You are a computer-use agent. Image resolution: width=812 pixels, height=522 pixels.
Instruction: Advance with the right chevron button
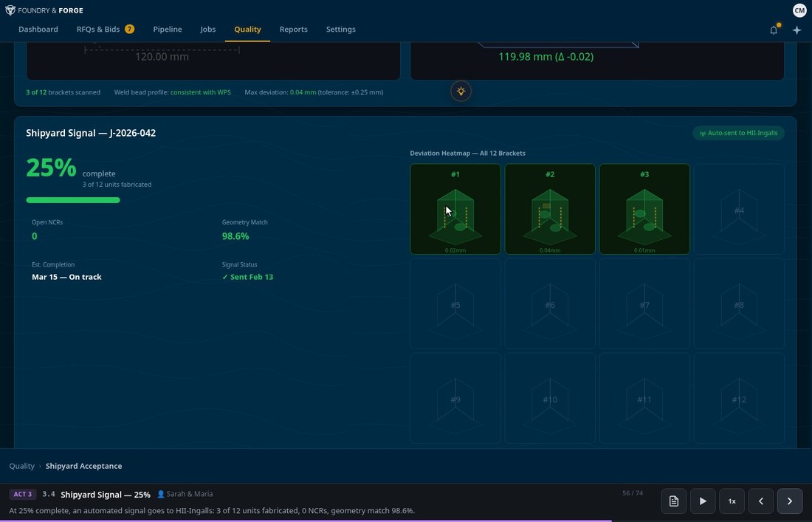click(x=789, y=501)
